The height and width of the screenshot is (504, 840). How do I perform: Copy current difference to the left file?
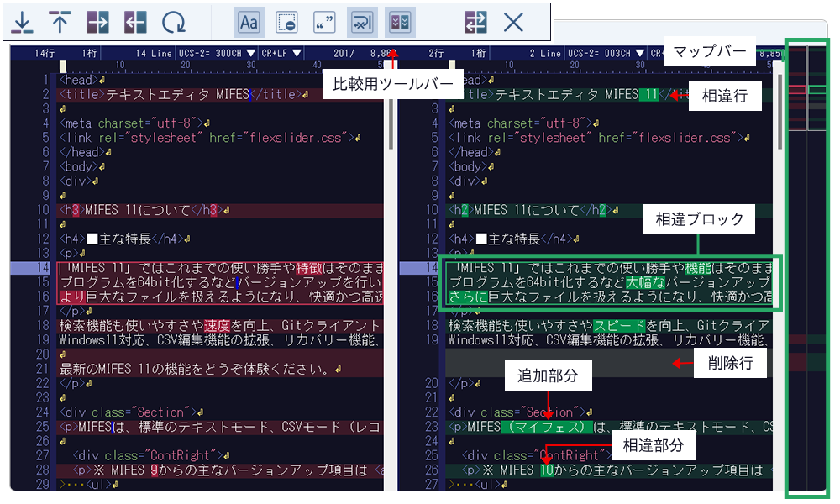coord(134,23)
